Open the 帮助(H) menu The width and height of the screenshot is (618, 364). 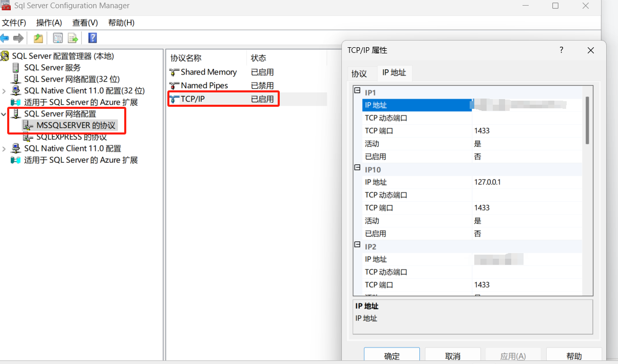(121, 23)
